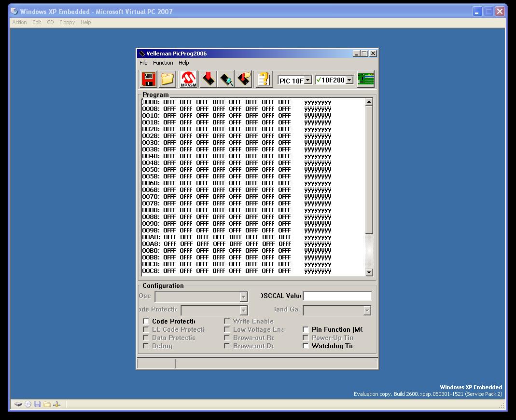Click the floppy disk icon in Virtual PC status bar
This screenshot has height=420, width=516.
(38, 404)
